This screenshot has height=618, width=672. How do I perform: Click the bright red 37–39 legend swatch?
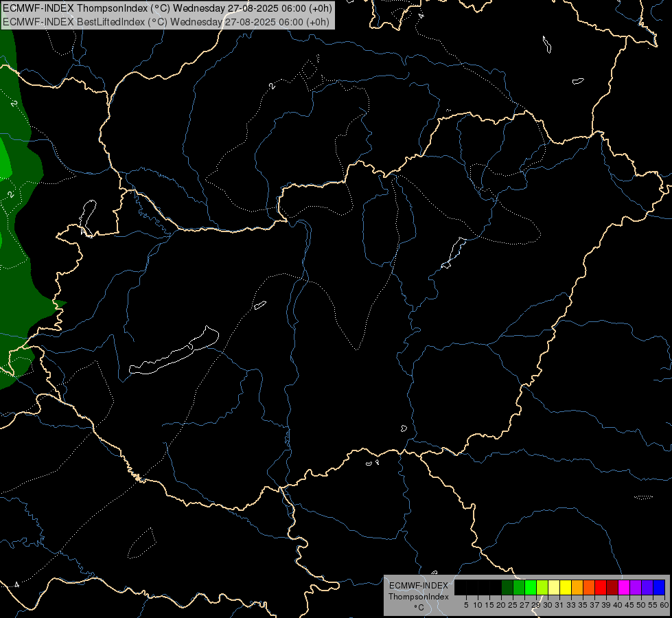[601, 587]
